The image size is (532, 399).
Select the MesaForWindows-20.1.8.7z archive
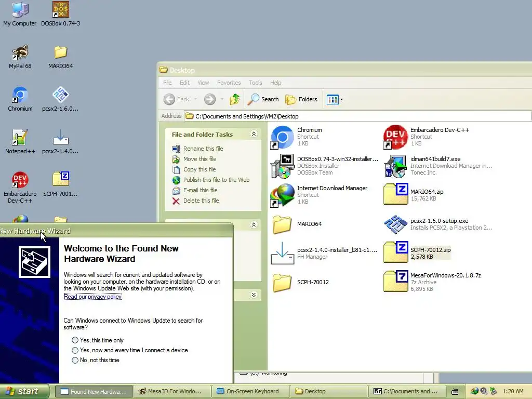(432, 282)
